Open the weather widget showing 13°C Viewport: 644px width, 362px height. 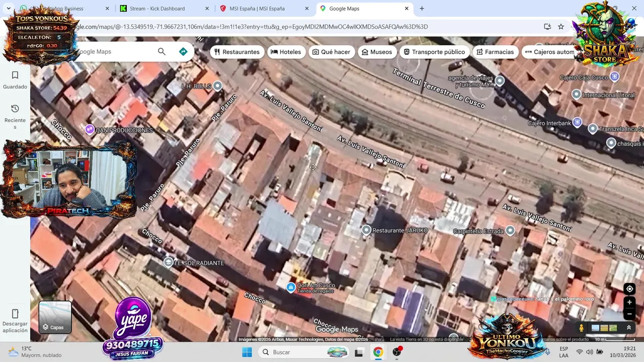(35, 352)
